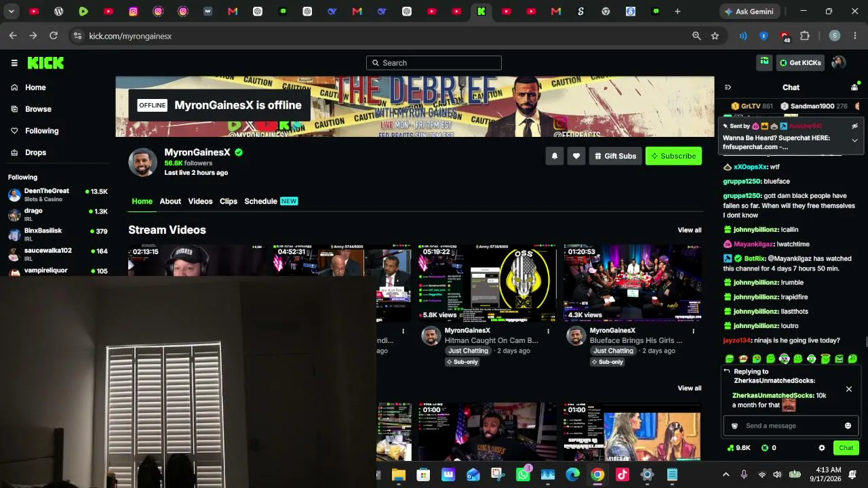The image size is (868, 488).
Task: Show hidden system tray icons
Action: [x=726, y=475]
